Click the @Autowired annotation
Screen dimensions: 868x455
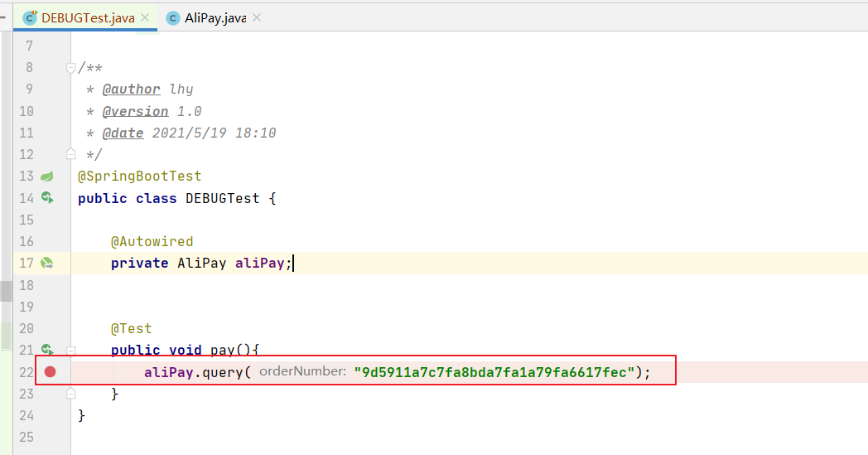click(152, 242)
